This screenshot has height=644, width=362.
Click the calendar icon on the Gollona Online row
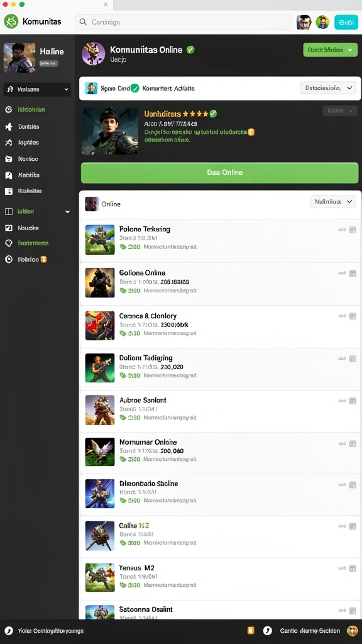353,273
